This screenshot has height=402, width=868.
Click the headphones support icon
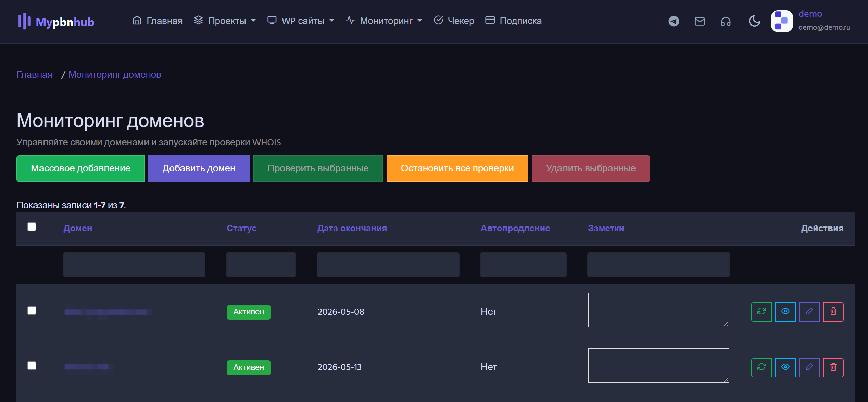(725, 21)
